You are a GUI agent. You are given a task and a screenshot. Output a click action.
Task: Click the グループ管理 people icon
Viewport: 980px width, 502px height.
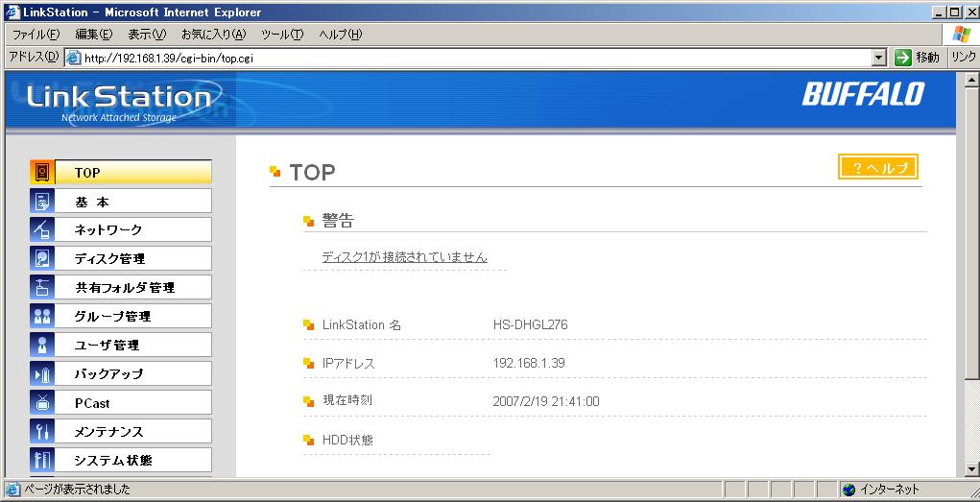click(x=42, y=317)
